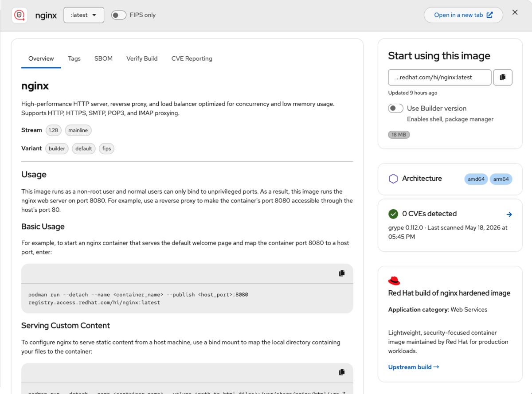Image resolution: width=532 pixels, height=394 pixels.
Task: Click the Serving Custom Content heading
Action: pyautogui.click(x=66, y=325)
